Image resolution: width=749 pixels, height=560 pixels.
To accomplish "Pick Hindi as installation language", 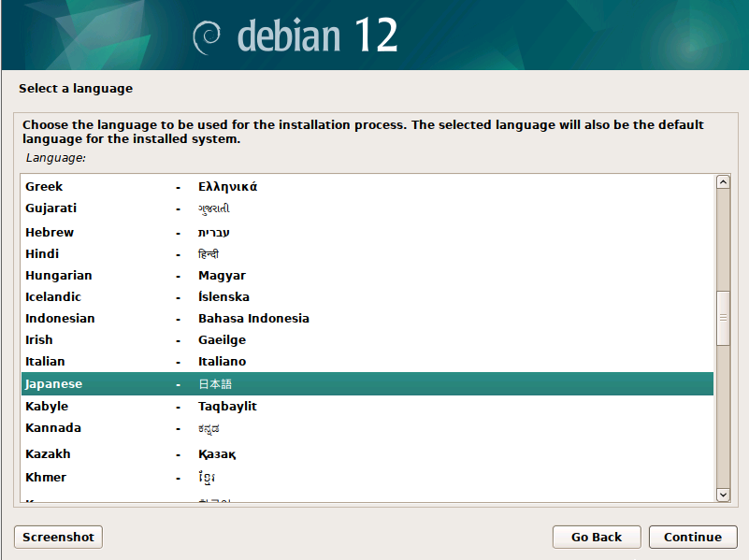I will [367, 254].
